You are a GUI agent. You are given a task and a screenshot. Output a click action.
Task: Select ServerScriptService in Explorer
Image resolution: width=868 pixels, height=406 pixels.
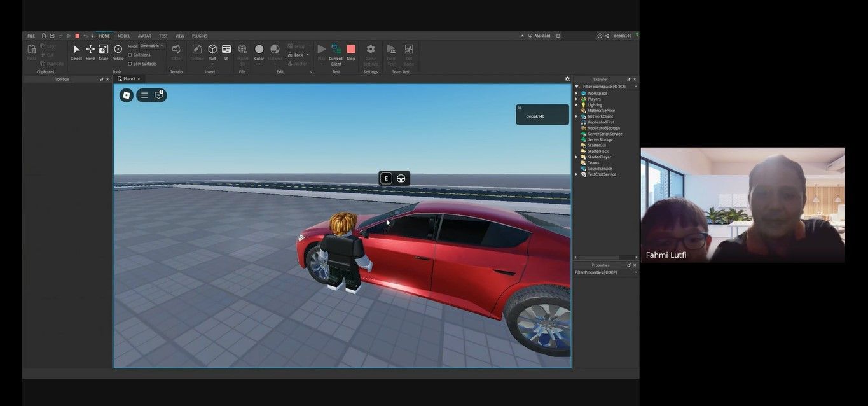[605, 134]
